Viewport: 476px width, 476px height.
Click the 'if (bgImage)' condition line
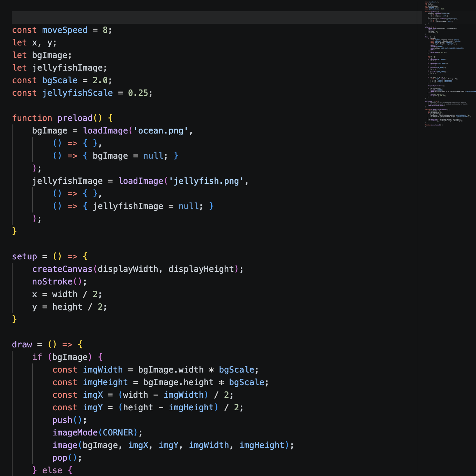point(67,357)
